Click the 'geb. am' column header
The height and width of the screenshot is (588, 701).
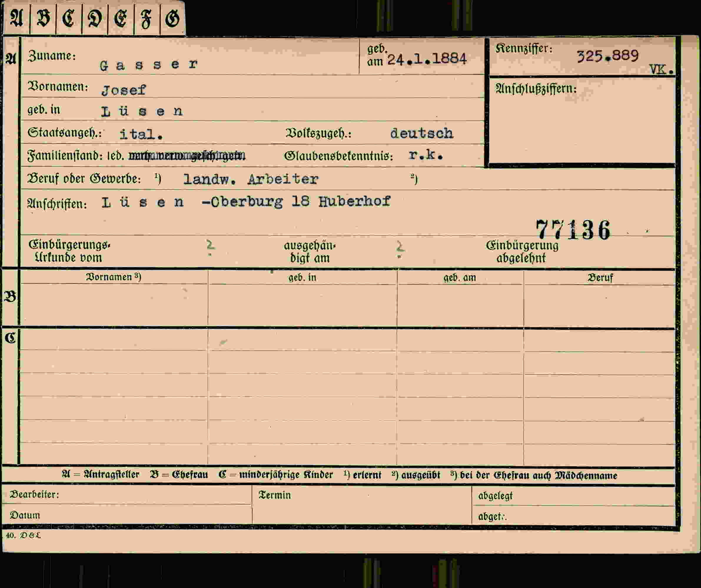coord(460,278)
